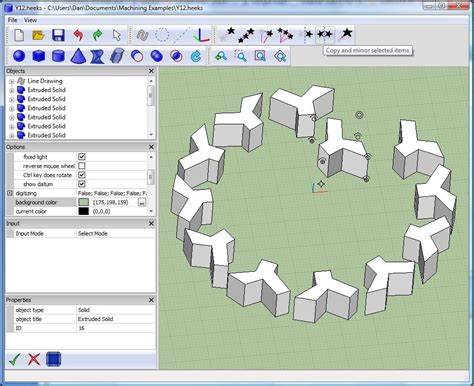Uncheck the show datum checkbox
This screenshot has height=386, width=474.
click(x=82, y=184)
